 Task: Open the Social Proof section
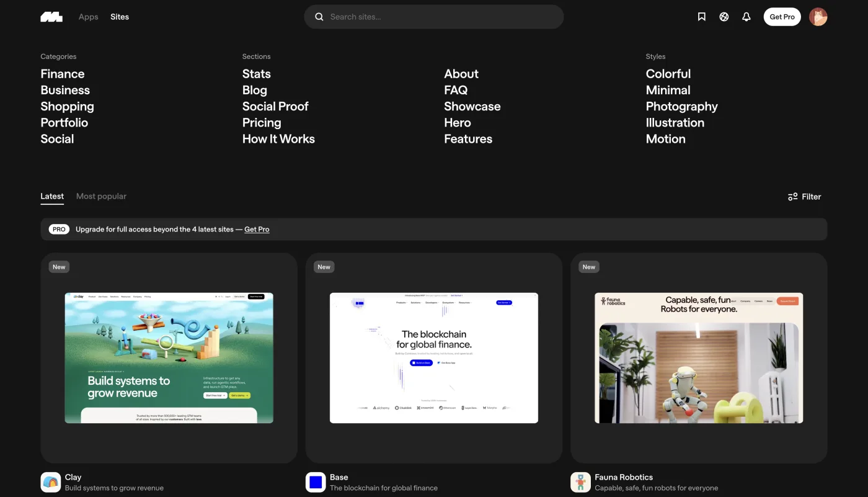point(275,106)
